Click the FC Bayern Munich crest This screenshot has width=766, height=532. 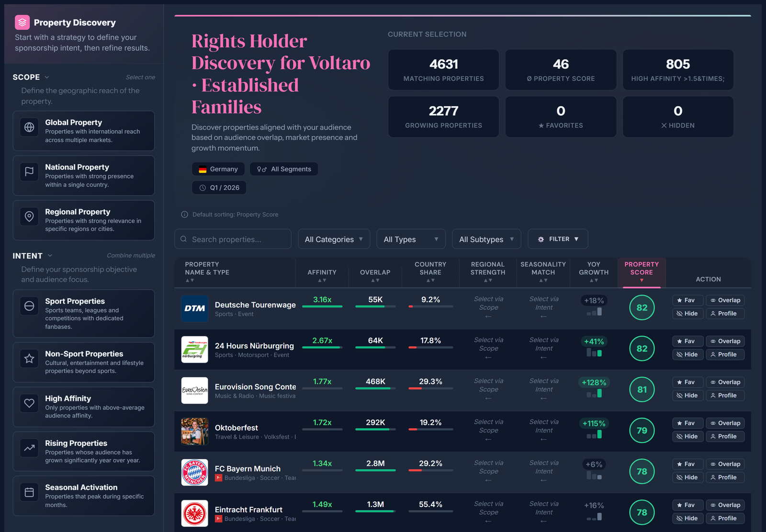pos(195,472)
